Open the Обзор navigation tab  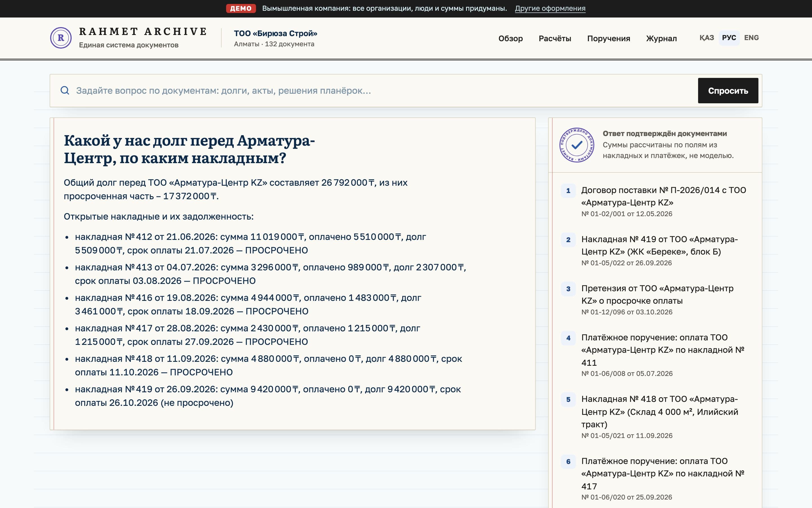coord(510,38)
